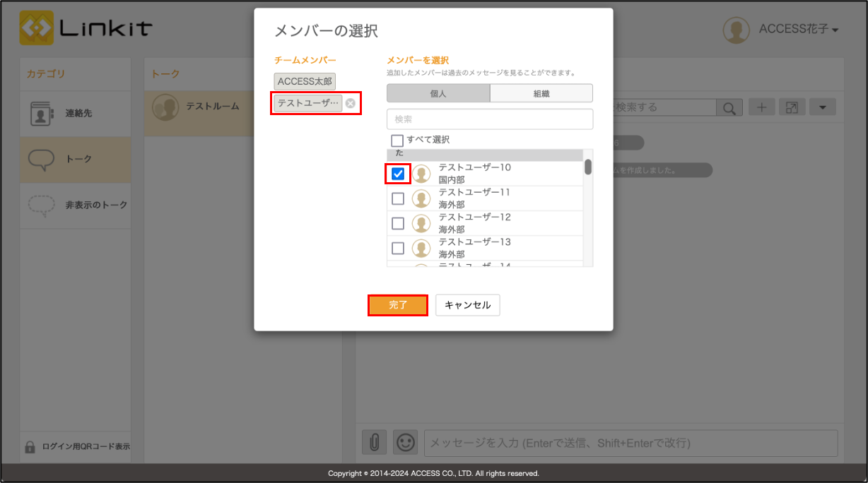The image size is (868, 483).
Task: Click the paperclip attachment icon
Action: (374, 442)
